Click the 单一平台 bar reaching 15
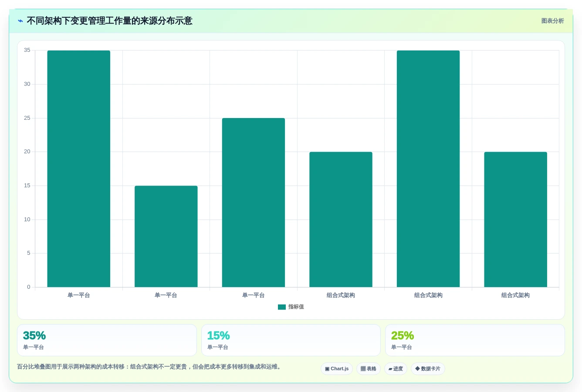This screenshot has width=582, height=392. click(x=166, y=237)
